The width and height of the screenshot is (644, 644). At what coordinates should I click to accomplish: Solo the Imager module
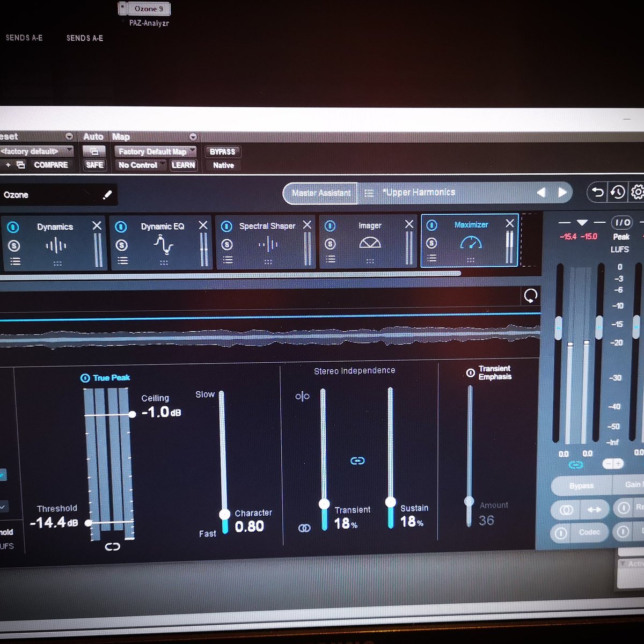click(330, 244)
